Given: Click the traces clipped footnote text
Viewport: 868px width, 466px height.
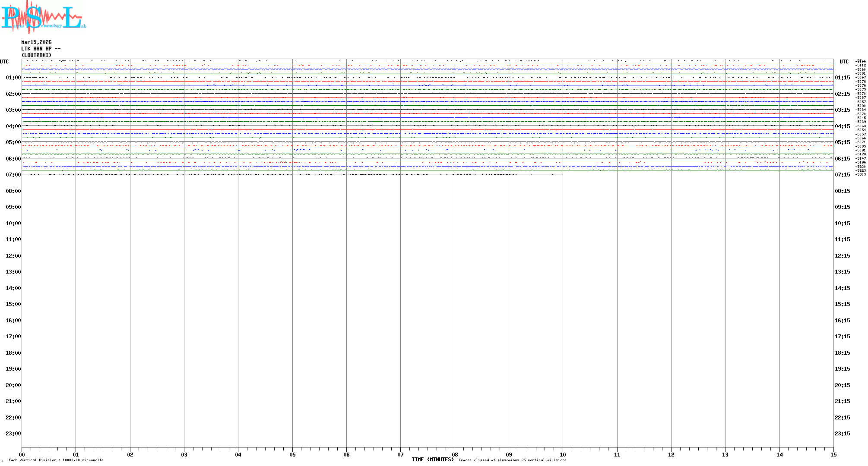Looking at the screenshot, I should point(512,460).
